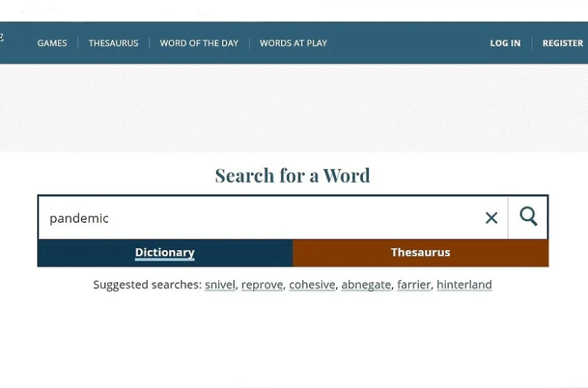Image resolution: width=588 pixels, height=388 pixels.
Task: Click the partial site logo at left edge
Action: (2, 37)
